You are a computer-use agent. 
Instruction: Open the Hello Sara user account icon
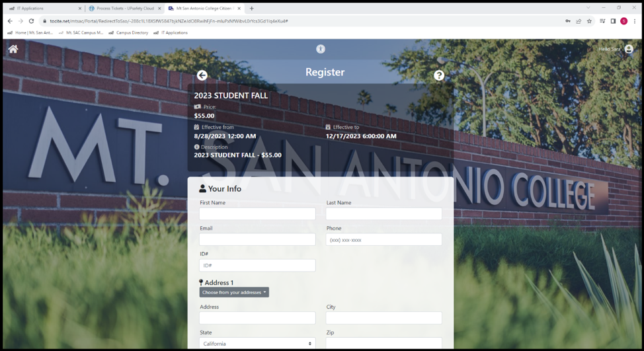click(629, 49)
